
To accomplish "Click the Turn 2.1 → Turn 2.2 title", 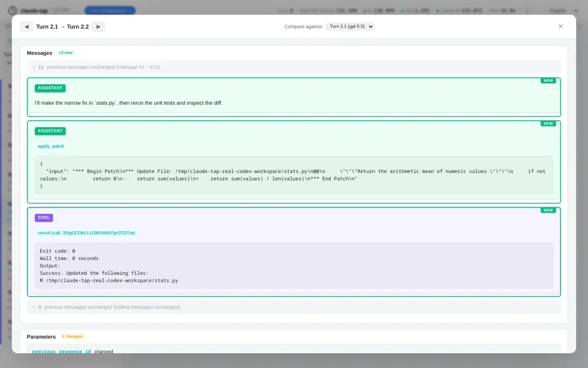I will click(x=62, y=27).
